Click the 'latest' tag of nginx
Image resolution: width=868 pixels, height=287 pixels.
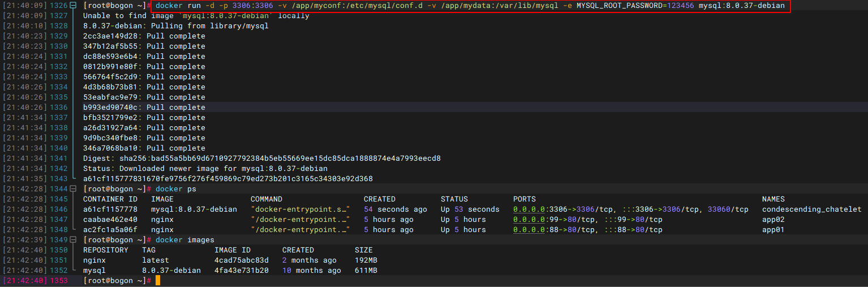click(156, 260)
